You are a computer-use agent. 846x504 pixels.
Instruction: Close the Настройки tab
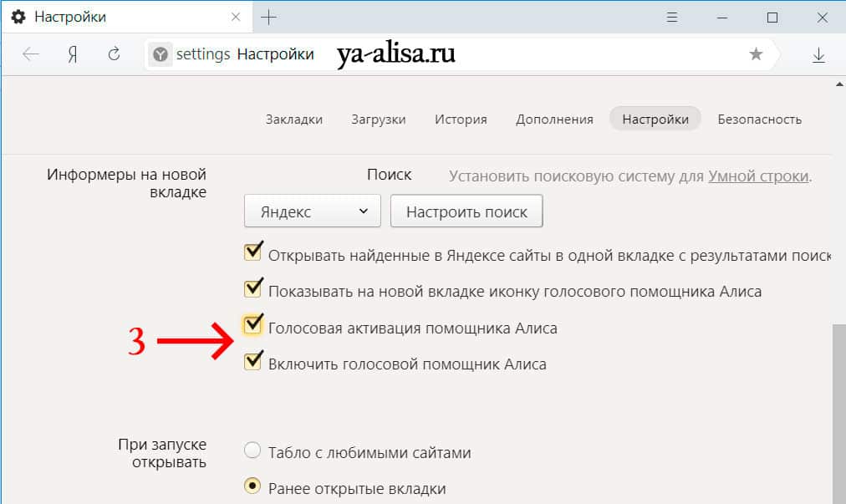click(236, 18)
